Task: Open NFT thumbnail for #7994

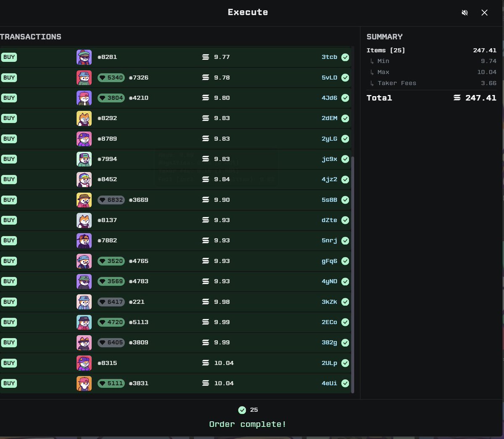Action: tap(84, 159)
